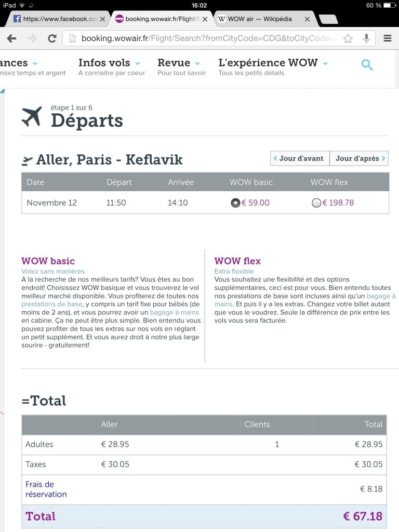Select the WOW basic € 59.00 fare
This screenshot has height=532, width=399.
235,203
